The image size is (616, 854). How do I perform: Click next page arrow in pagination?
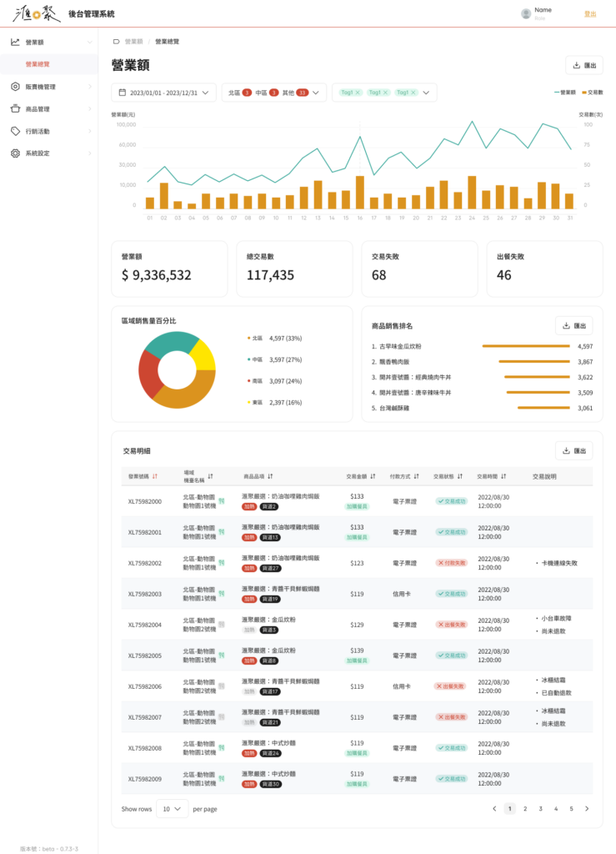(587, 808)
